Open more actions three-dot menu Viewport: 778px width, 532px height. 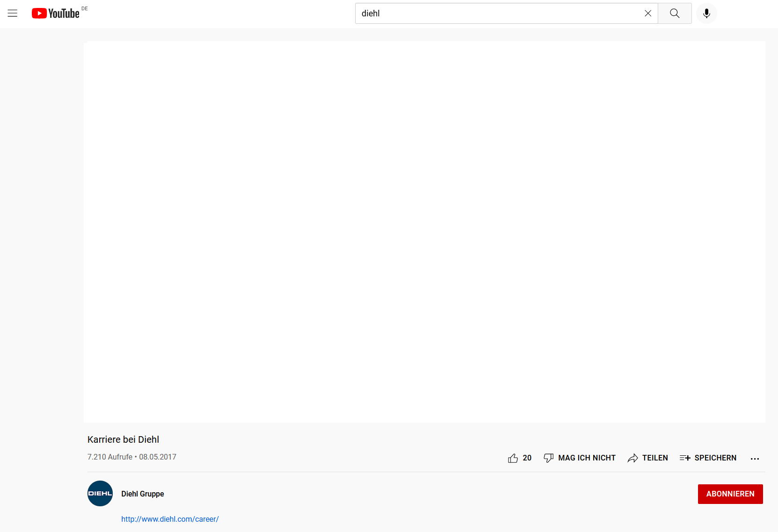755,459
